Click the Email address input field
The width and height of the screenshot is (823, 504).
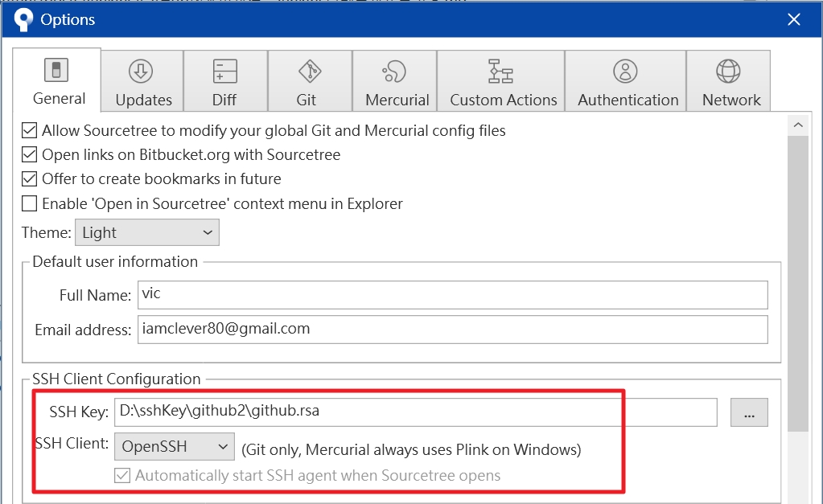452,330
